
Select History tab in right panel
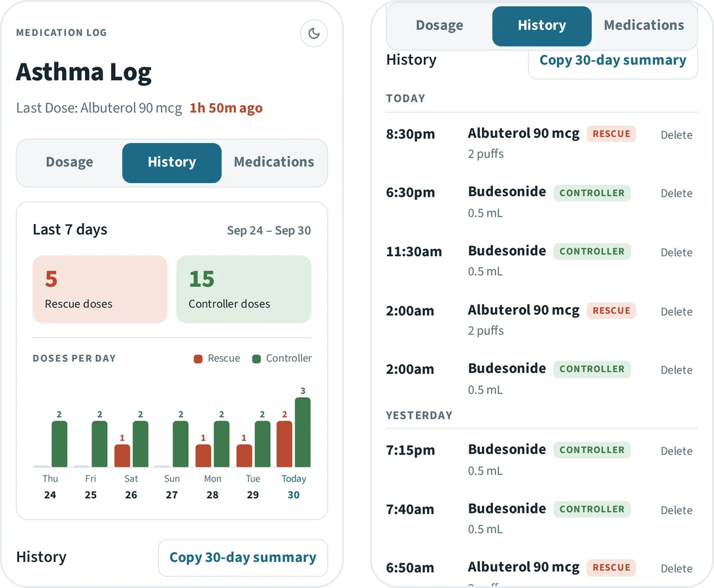click(x=542, y=25)
